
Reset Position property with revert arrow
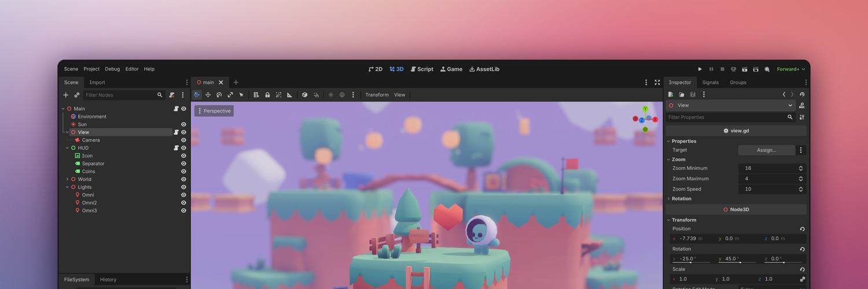pyautogui.click(x=802, y=229)
